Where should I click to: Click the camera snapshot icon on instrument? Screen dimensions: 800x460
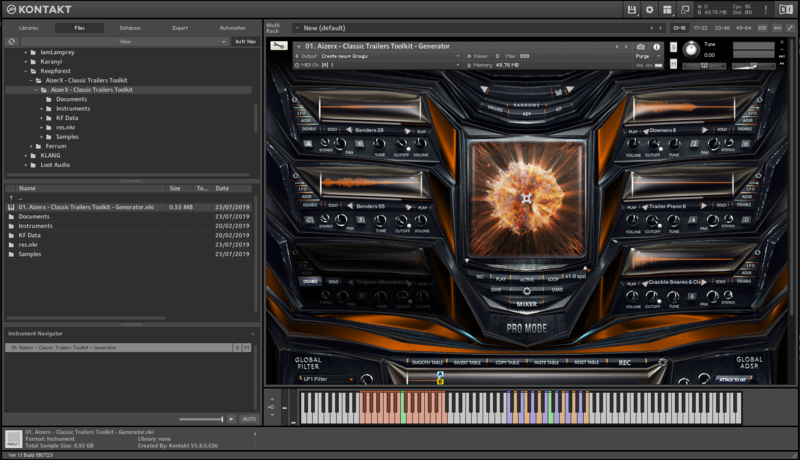[641, 47]
